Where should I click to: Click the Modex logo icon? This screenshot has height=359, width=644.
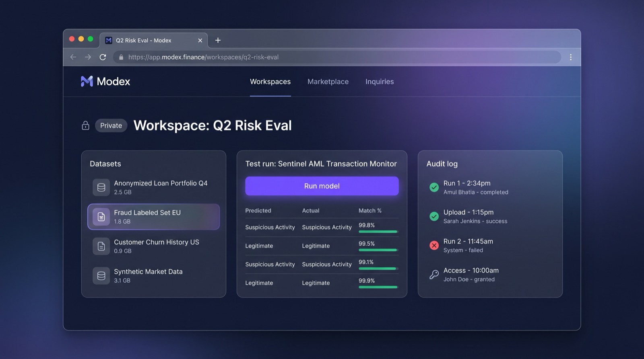tap(87, 82)
